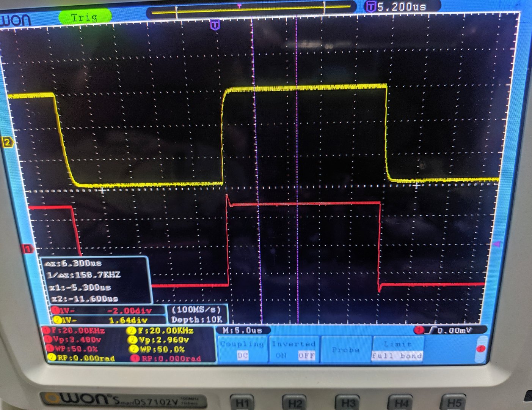The width and height of the screenshot is (532, 410).
Task: Click the channel 1 trigger edge level readout
Action: pyautogui.click(x=450, y=330)
